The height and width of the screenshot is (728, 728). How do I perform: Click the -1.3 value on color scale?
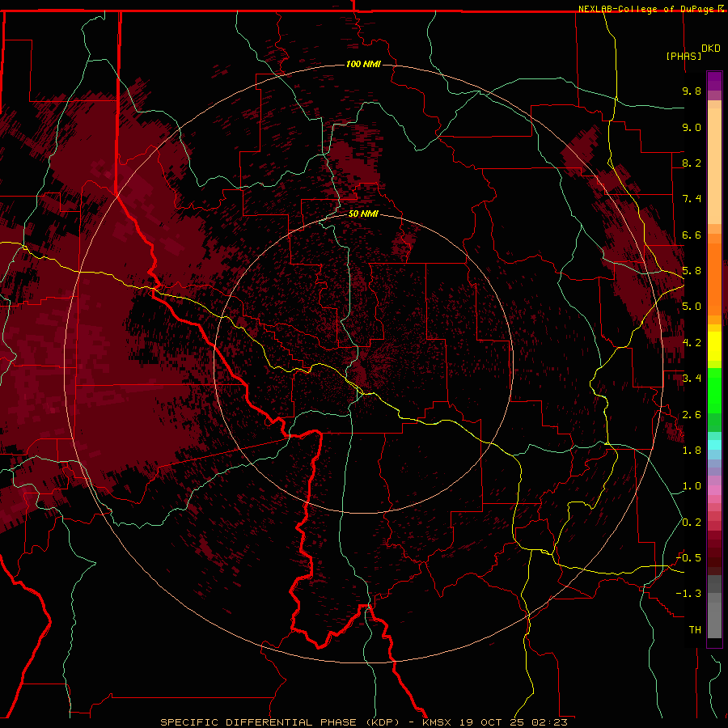(688, 594)
